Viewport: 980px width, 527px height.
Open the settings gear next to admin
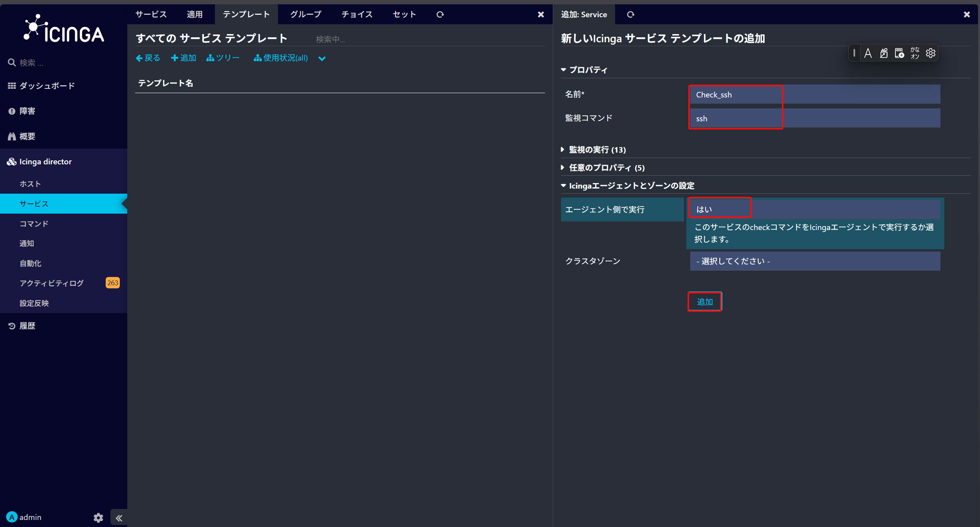(98, 518)
